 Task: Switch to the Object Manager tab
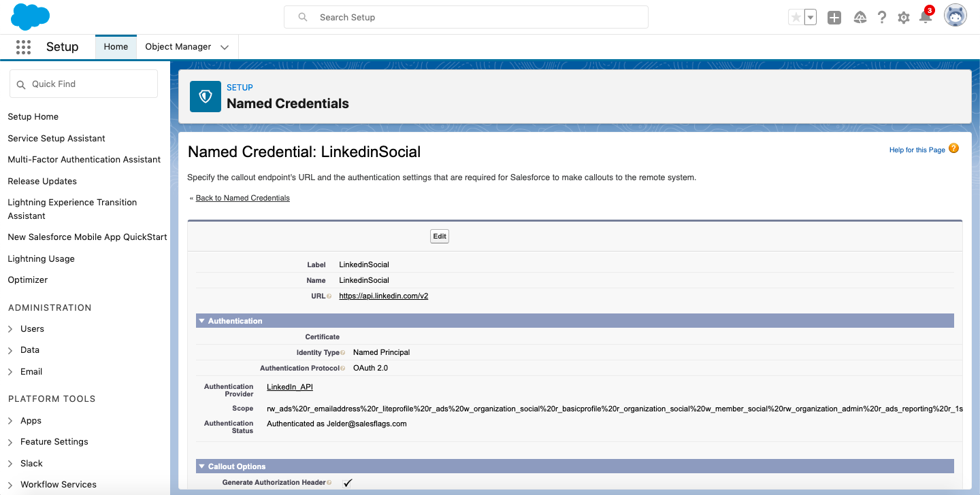(178, 47)
